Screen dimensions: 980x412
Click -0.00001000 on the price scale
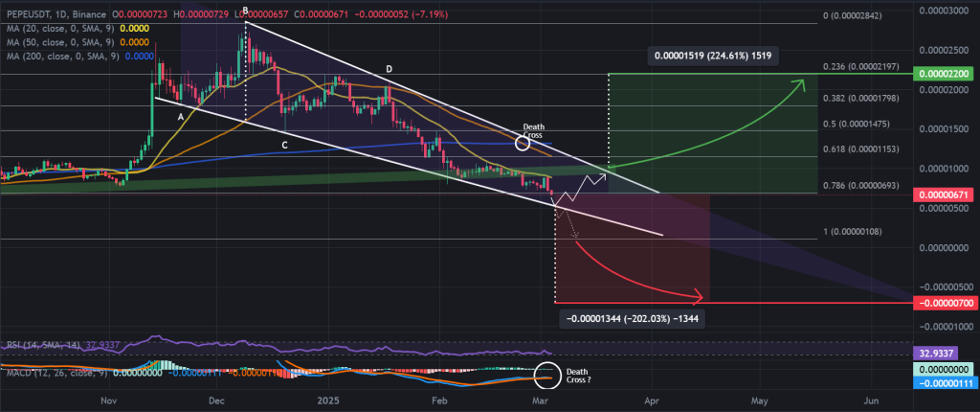[945, 327]
